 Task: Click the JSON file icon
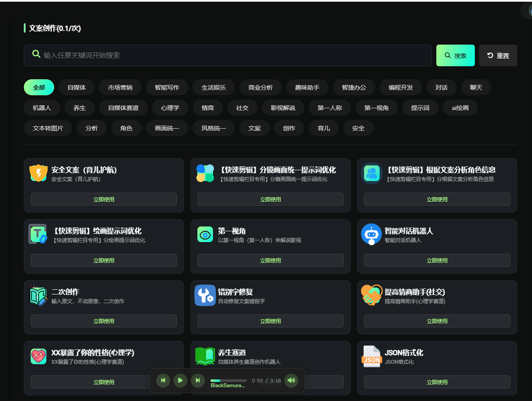[371, 356]
